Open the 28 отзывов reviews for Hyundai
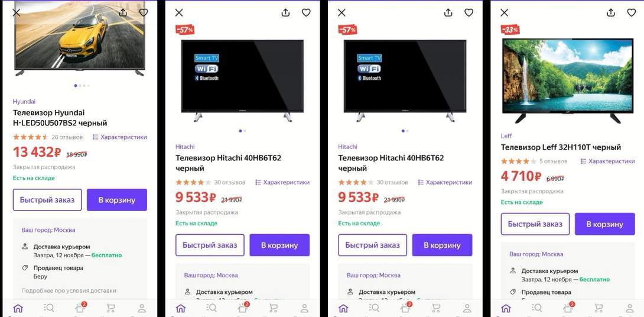This screenshot has height=317, width=644. coord(67,137)
